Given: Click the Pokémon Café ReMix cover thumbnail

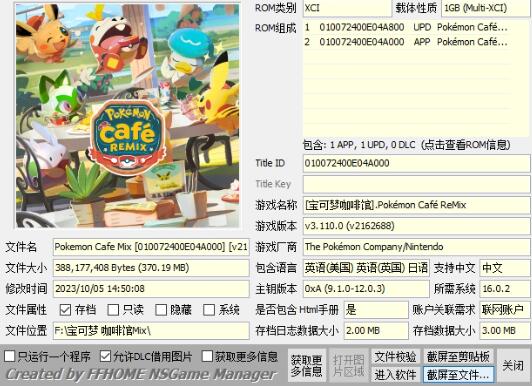Looking at the screenshot, I should [128, 115].
